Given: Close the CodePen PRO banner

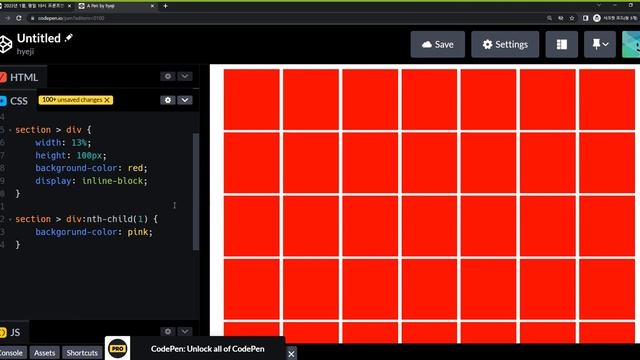Looking at the screenshot, I should point(291,354).
